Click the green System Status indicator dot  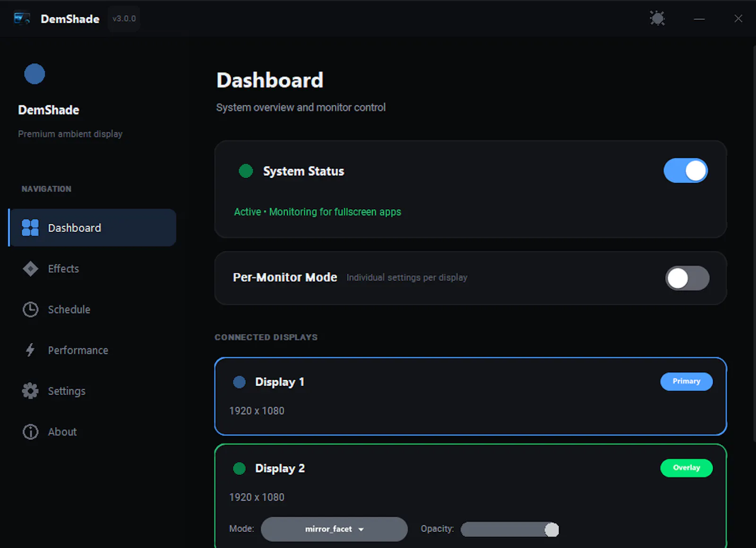[246, 171]
